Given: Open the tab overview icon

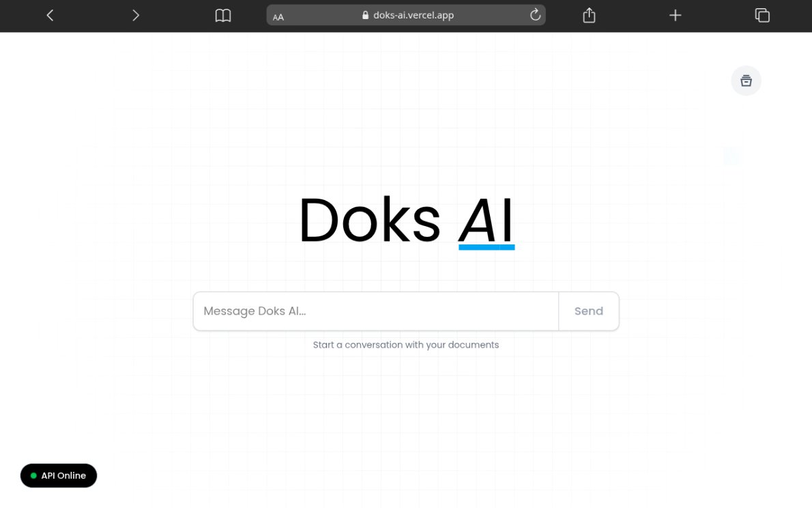Looking at the screenshot, I should tap(762, 14).
